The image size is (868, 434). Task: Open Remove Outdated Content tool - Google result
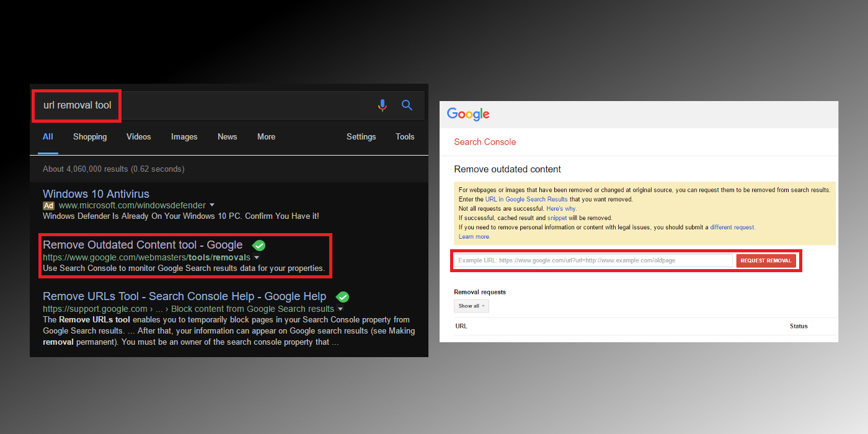pos(143,246)
